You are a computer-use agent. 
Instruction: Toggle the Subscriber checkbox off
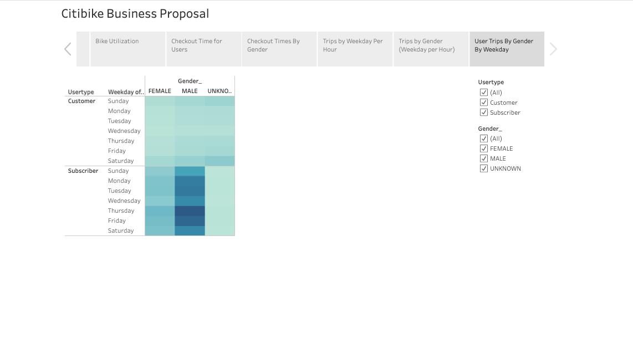click(483, 112)
